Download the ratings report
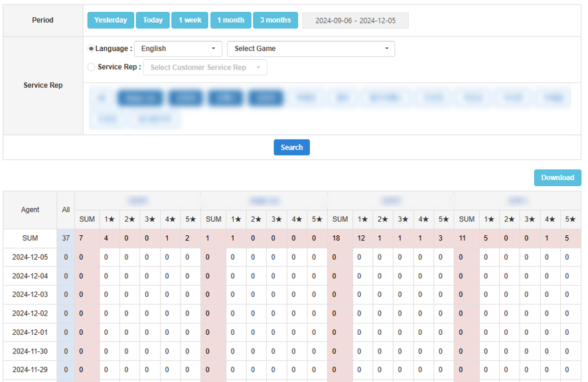 (x=557, y=177)
